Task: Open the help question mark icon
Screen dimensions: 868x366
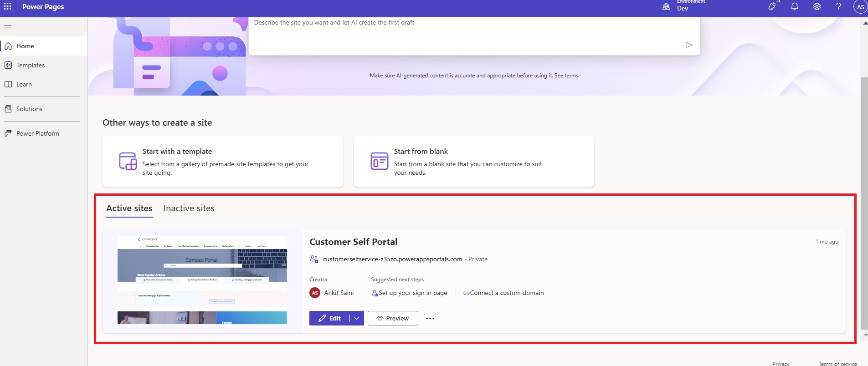Action: 838,6
